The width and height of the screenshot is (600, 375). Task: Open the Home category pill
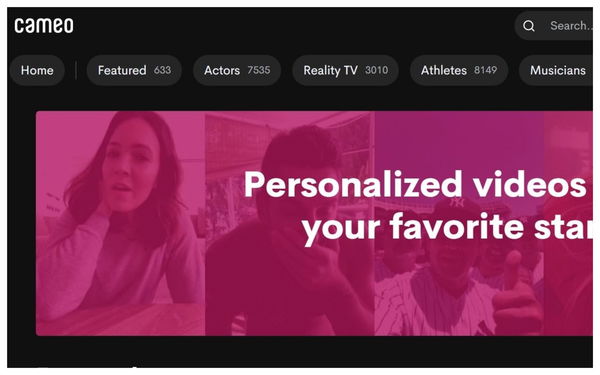37,70
